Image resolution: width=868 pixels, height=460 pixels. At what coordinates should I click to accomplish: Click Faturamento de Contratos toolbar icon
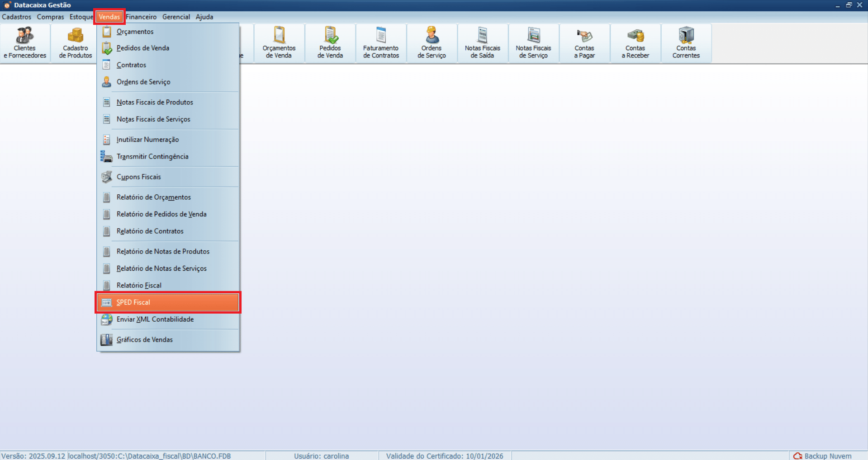point(381,43)
